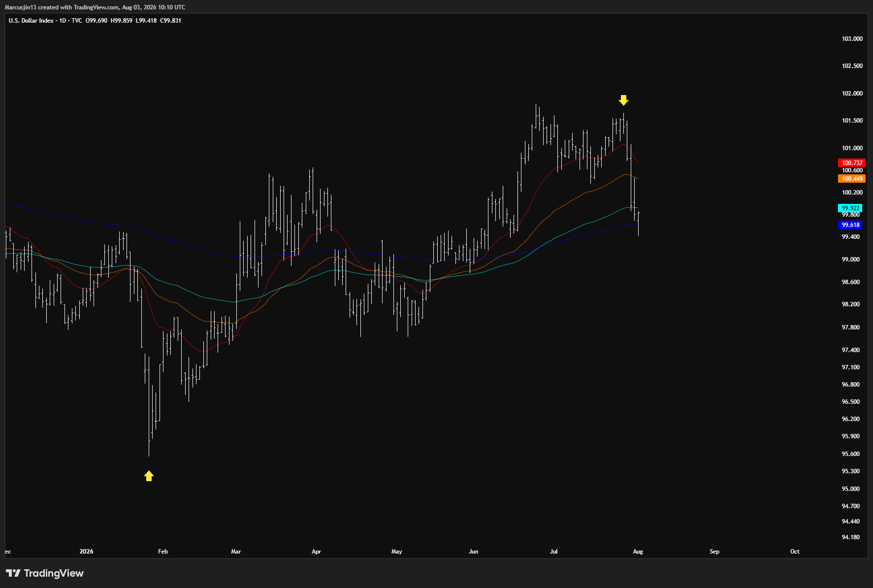Viewport: 873px width, 588px height.
Task: Click the 101.500 price axis label
Action: (852, 121)
